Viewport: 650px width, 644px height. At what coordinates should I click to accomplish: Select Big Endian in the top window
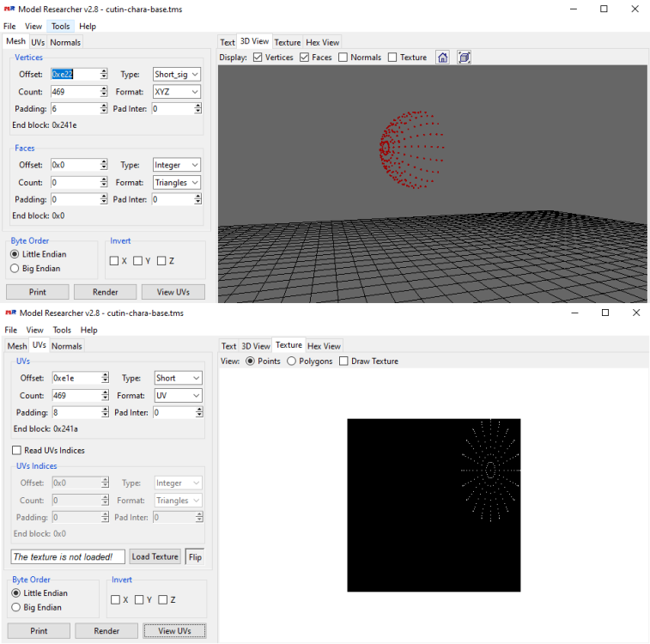[15, 269]
